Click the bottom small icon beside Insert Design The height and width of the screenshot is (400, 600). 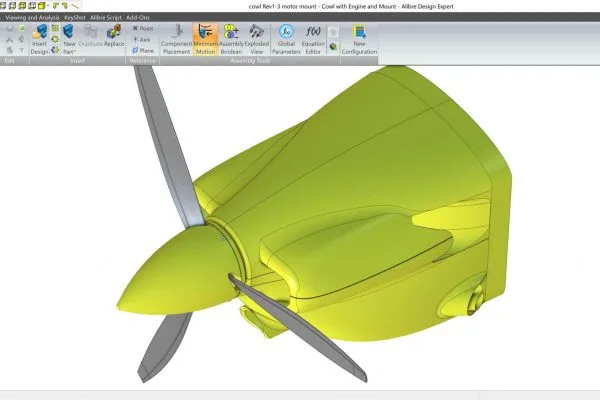click(x=55, y=50)
